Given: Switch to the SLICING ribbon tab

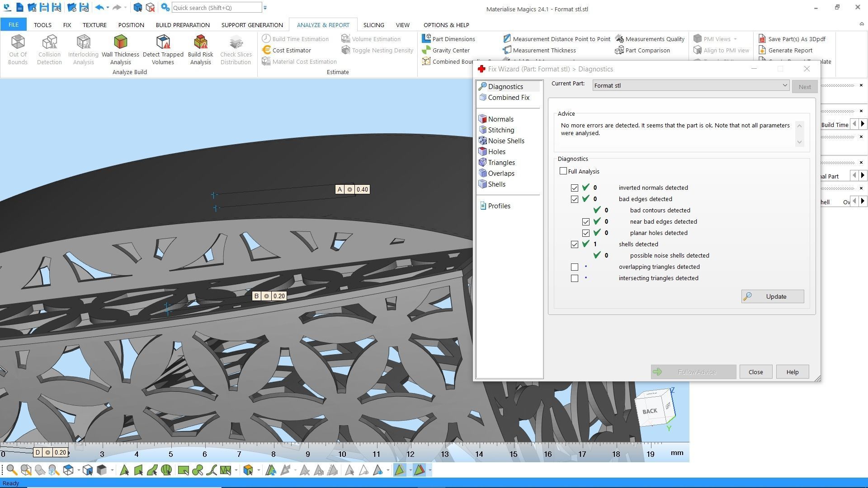Looking at the screenshot, I should (373, 25).
